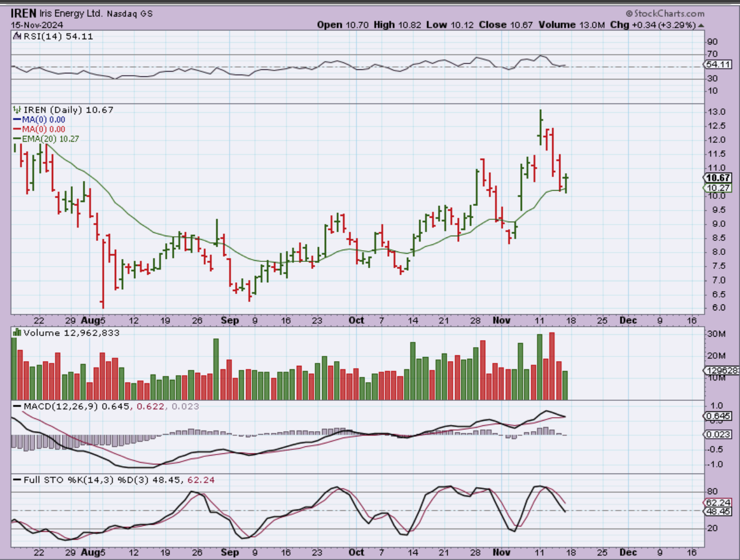Click the 10.27 EMA tag on right axis
This screenshot has width=740, height=560.
click(x=718, y=188)
